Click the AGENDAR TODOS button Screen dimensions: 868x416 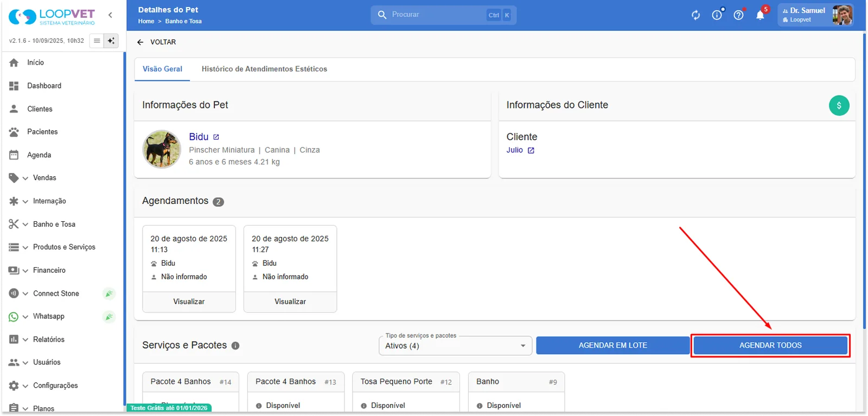[770, 345]
